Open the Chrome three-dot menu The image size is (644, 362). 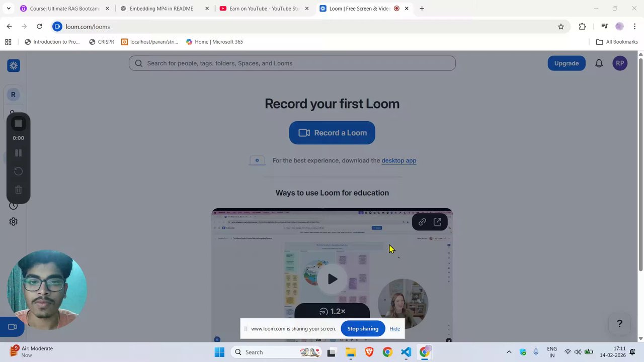tap(635, 27)
